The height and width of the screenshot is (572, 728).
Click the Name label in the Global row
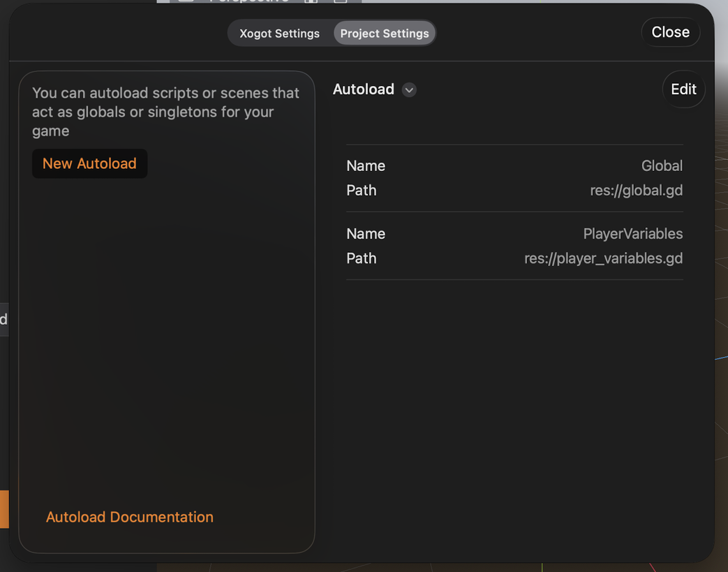coord(366,166)
